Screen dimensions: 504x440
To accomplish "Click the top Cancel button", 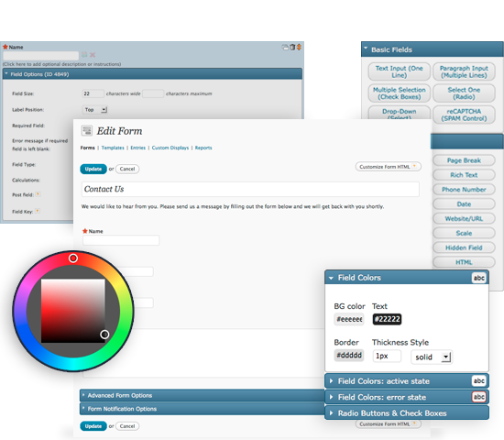I will pos(127,169).
